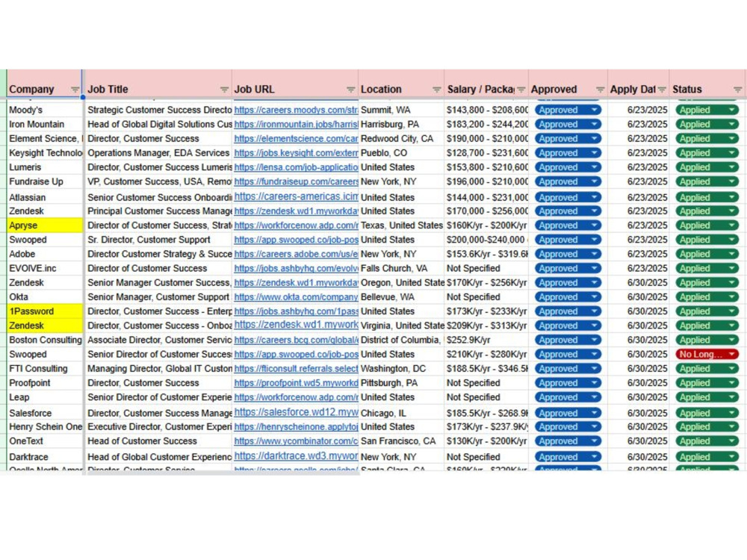Image resolution: width=747 pixels, height=560 pixels.
Task: Open the www.okta.com company link
Action: [296, 296]
